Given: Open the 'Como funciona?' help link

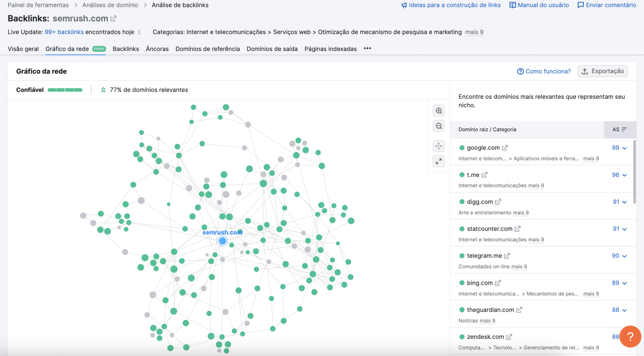Looking at the screenshot, I should pyautogui.click(x=544, y=71).
